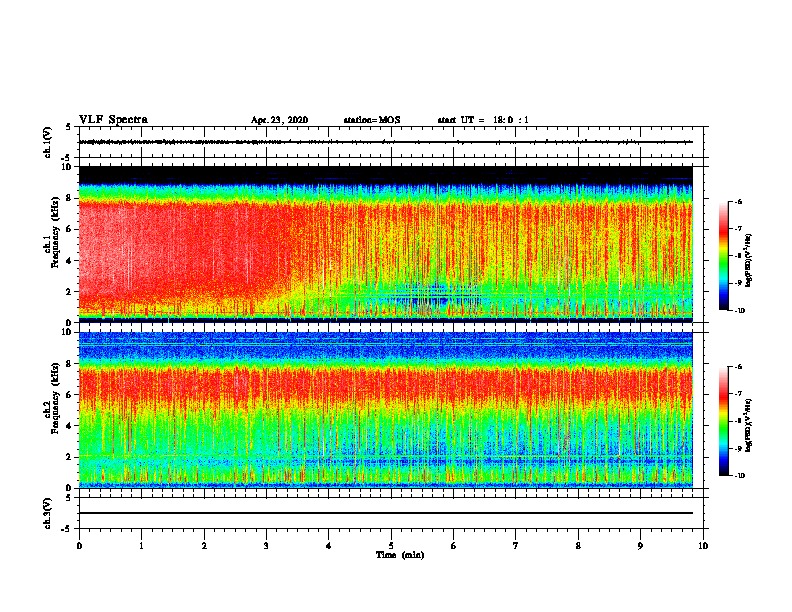The width and height of the screenshot is (792, 612).
Task: Click the time axis tick label "6"
Action: [453, 545]
